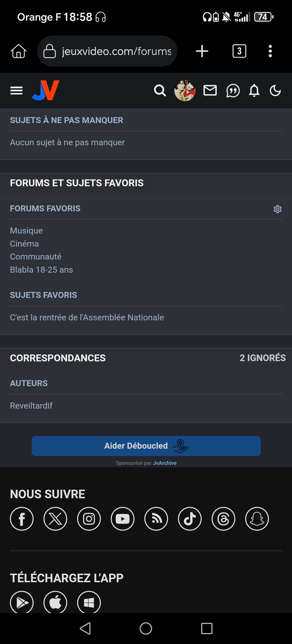Open the RSS feed icon

156,519
